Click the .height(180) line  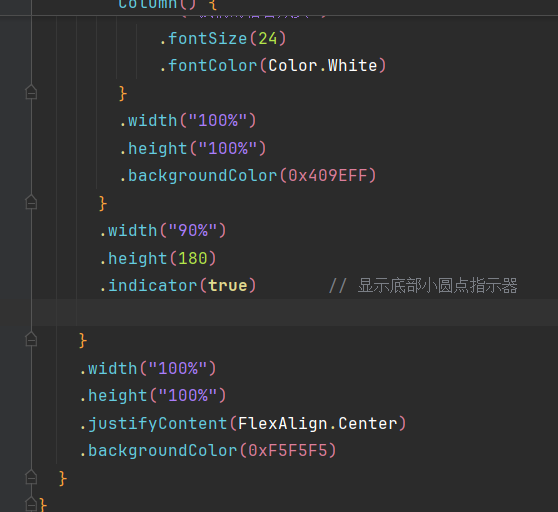tap(158, 258)
